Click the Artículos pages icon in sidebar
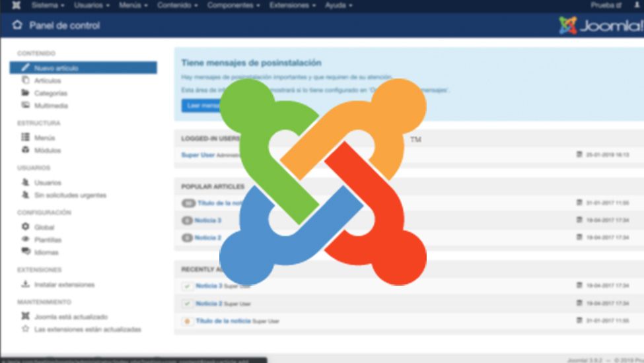Screen dimensions: 644x363 pos(26,80)
